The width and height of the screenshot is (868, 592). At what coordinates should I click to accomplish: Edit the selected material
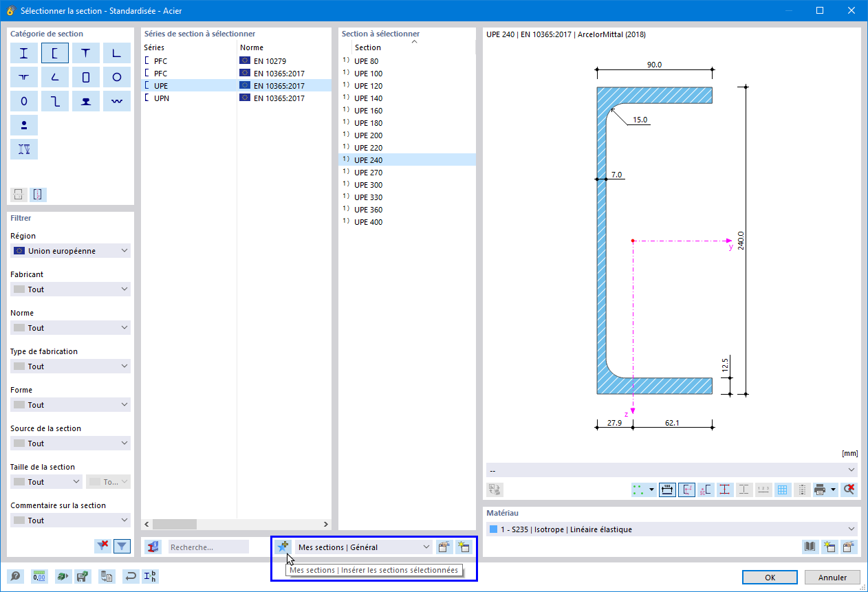(849, 547)
